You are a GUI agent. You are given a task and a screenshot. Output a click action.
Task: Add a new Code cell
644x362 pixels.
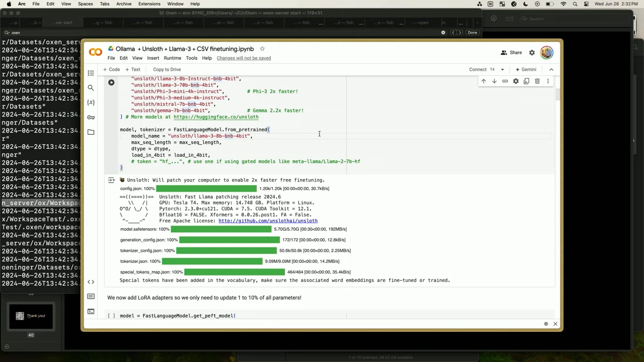tap(112, 69)
